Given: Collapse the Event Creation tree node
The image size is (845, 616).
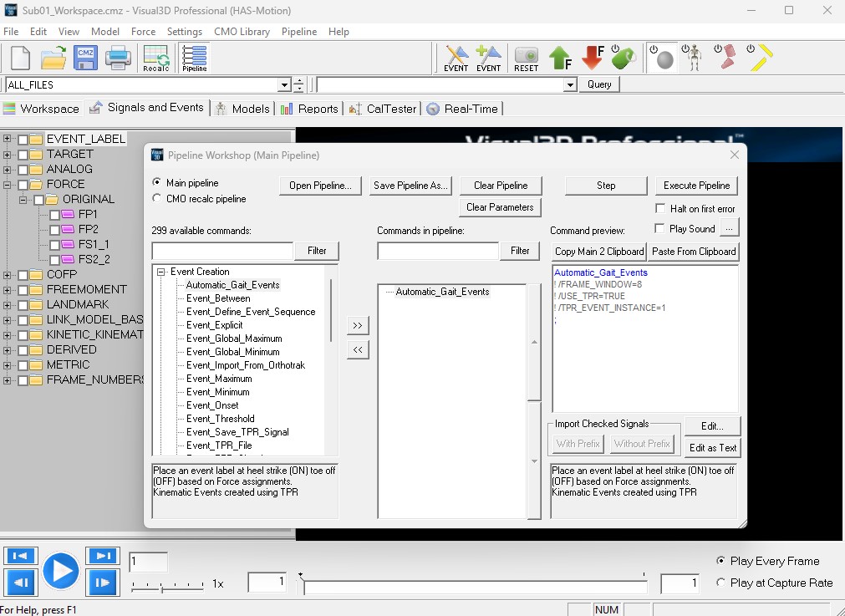Looking at the screenshot, I should click(x=160, y=272).
